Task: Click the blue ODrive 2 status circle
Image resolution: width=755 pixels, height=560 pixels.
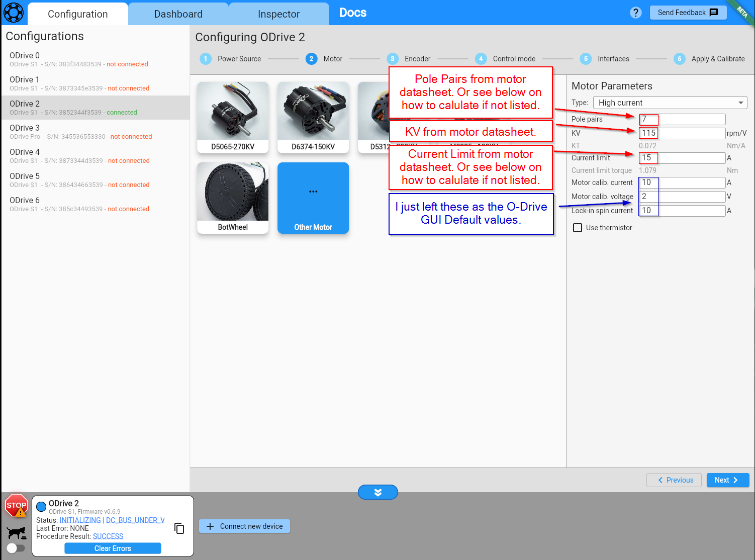Action: tap(41, 506)
